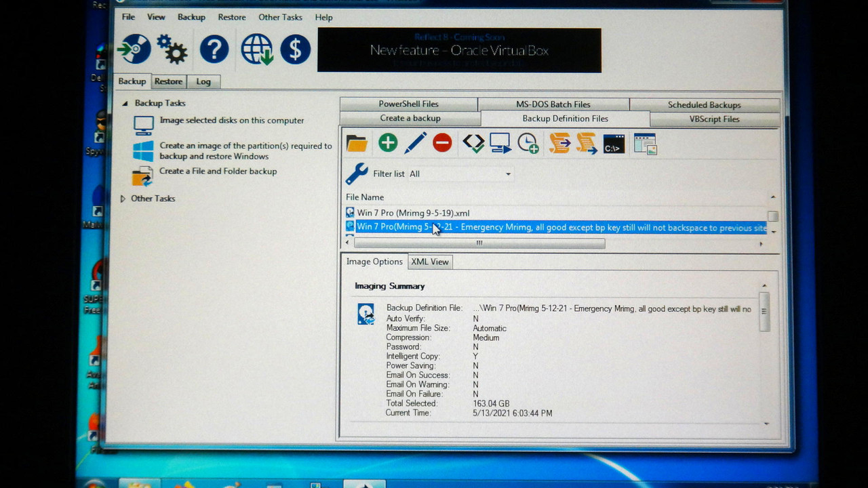Image resolution: width=868 pixels, height=488 pixels.
Task: Select the Win 7 Pro(Mrimg 5-12-21 Emergency row
Action: point(556,227)
